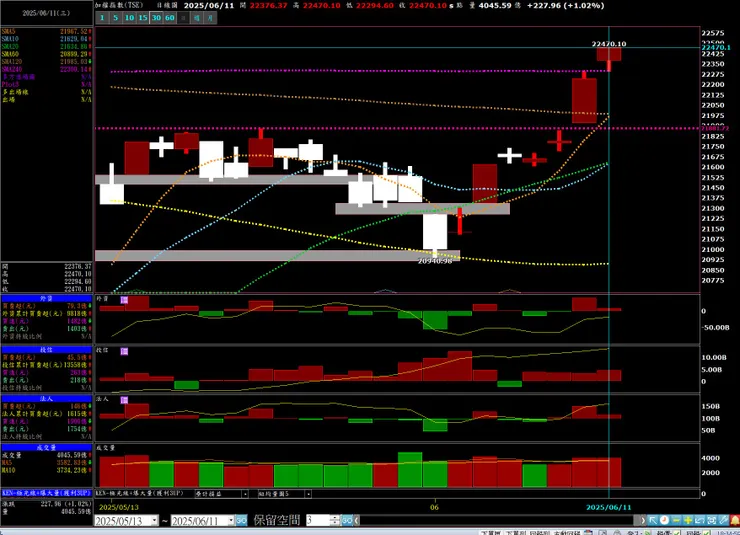
Task: Open the stacked indicator dropdown below volume
Action: pos(245,494)
